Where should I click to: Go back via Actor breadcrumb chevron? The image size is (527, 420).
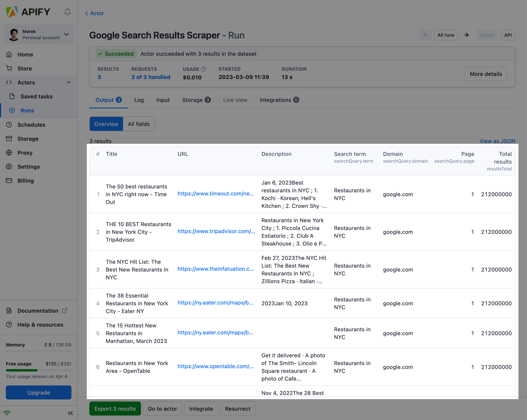[87, 13]
